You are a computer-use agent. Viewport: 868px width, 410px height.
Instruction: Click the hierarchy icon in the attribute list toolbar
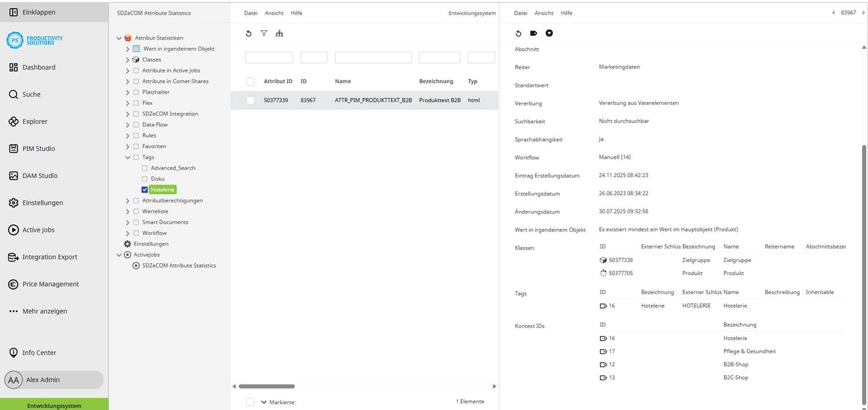pos(280,33)
